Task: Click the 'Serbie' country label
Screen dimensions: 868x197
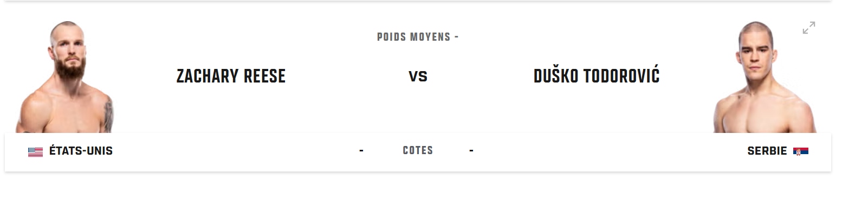Action: point(767,151)
